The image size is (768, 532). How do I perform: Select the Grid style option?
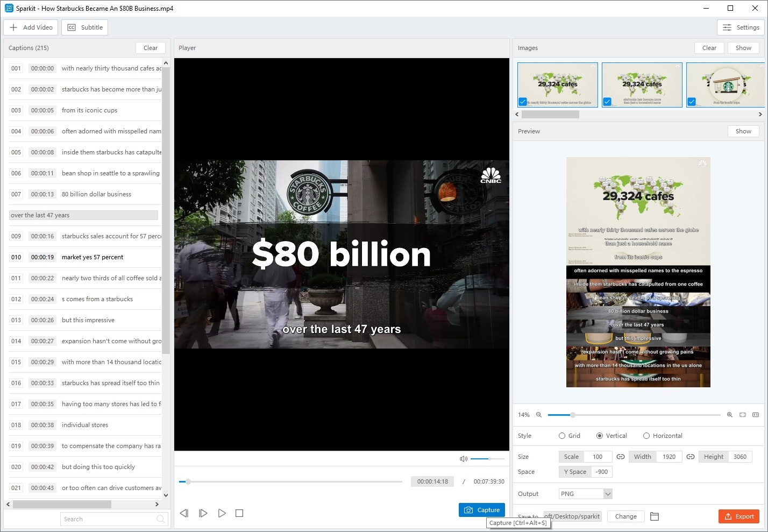tap(569, 436)
